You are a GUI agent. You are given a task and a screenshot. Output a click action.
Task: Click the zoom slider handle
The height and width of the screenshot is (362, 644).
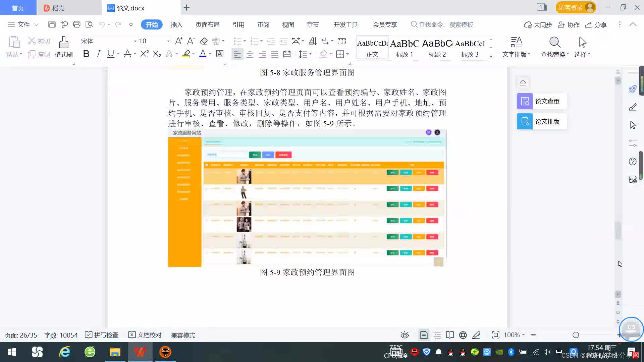(576, 335)
